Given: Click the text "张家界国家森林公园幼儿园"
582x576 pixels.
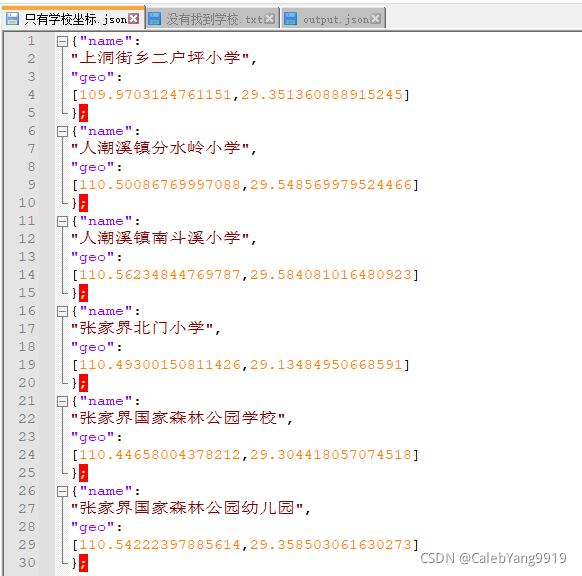Looking at the screenshot, I should click(x=187, y=508).
